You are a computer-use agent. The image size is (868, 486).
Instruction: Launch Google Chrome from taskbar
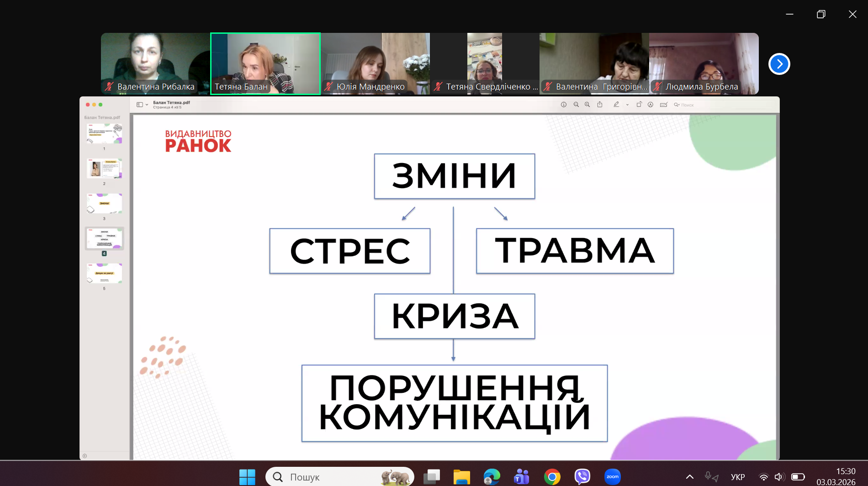pos(552,477)
